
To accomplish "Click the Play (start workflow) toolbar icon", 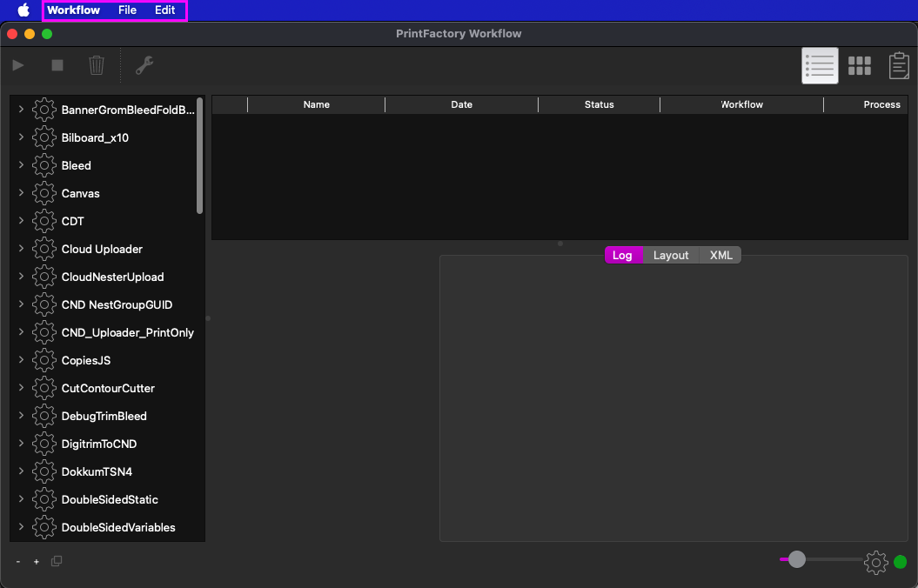I will [x=18, y=65].
